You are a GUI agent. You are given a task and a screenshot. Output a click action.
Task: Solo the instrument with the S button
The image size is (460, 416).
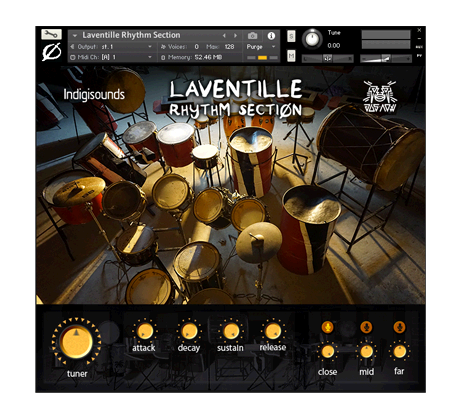coord(291,36)
